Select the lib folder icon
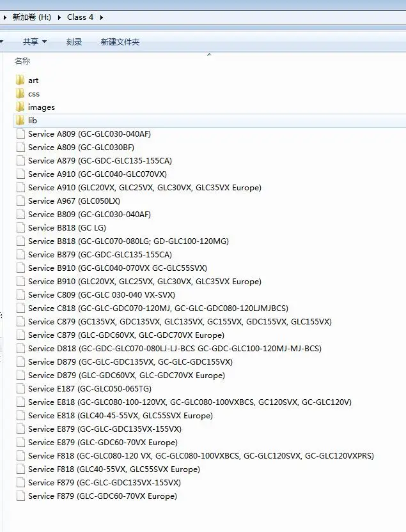 point(20,120)
